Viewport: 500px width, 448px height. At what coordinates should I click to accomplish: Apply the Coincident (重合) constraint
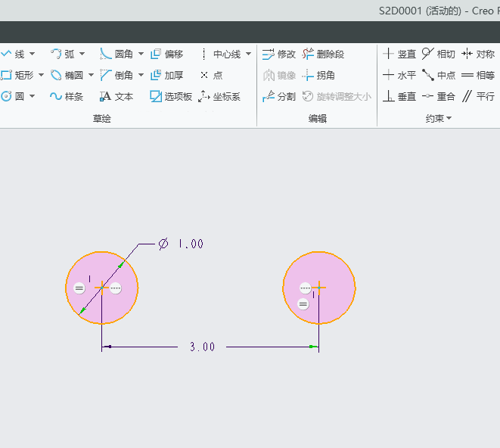tap(439, 96)
